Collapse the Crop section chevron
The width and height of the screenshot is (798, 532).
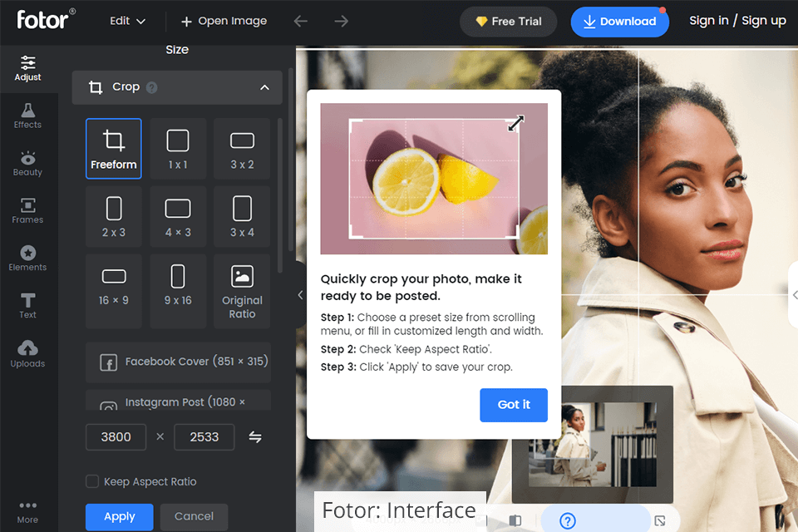pyautogui.click(x=264, y=87)
